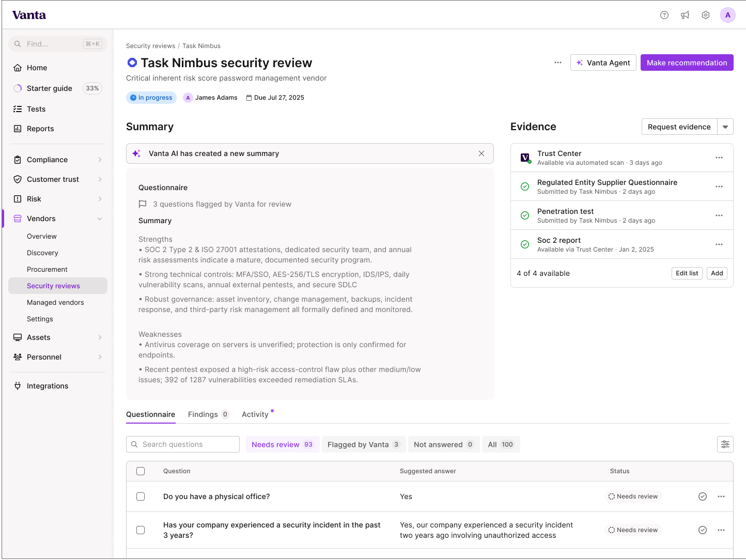The width and height of the screenshot is (746, 560).
Task: Open Security reviews under Vendors
Action: tap(58, 286)
